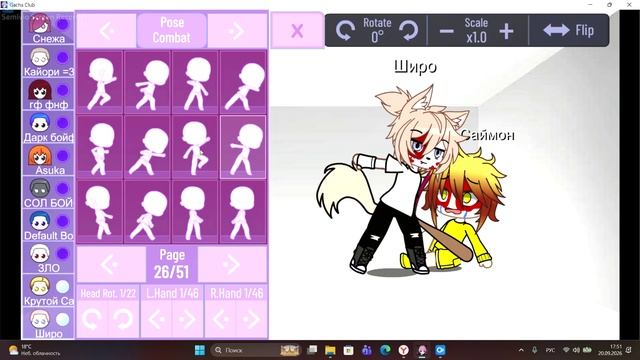The height and width of the screenshot is (360, 640).
Task: Select the гф фнф character avatar
Action: pos(40,90)
